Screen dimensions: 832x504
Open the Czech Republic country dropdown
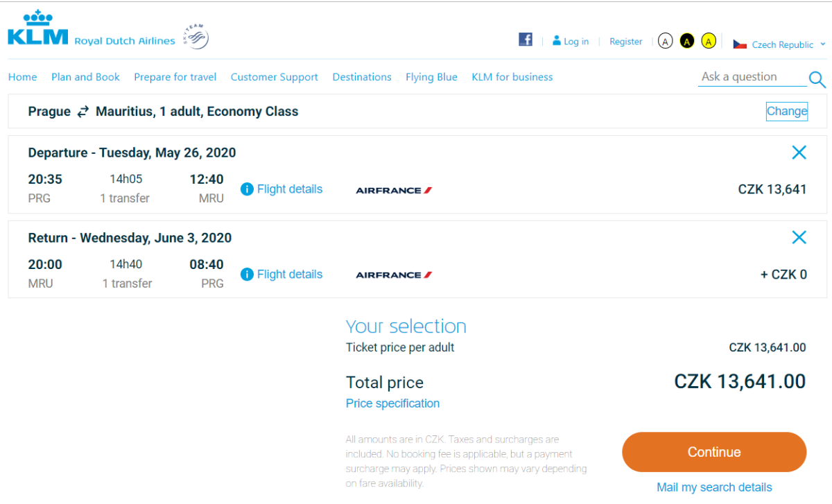pos(779,44)
